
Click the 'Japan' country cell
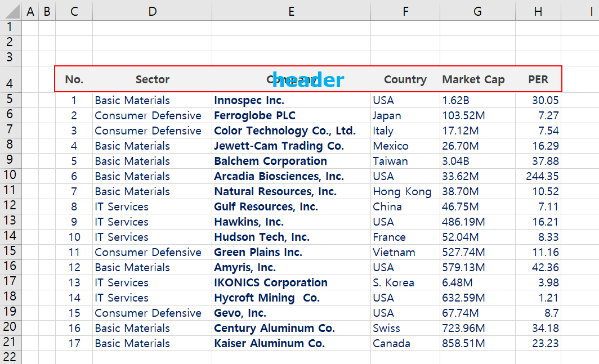click(405, 115)
